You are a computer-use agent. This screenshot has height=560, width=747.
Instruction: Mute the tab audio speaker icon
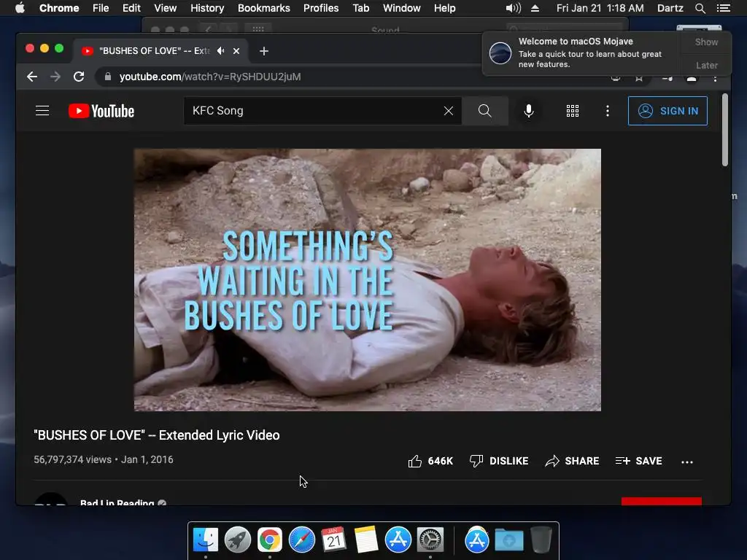[220, 50]
